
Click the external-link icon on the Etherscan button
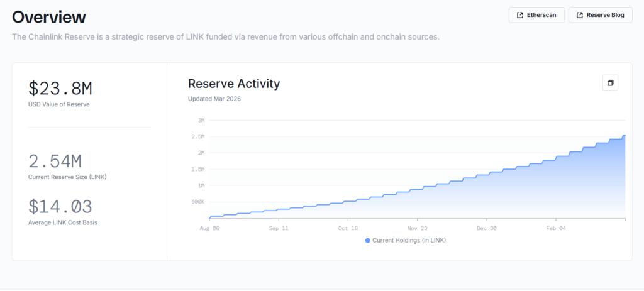click(x=520, y=15)
